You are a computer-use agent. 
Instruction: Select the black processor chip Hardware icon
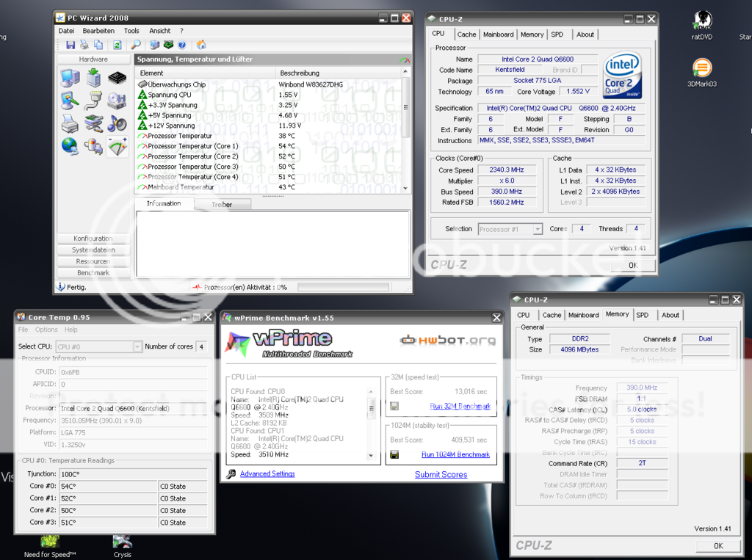click(117, 78)
